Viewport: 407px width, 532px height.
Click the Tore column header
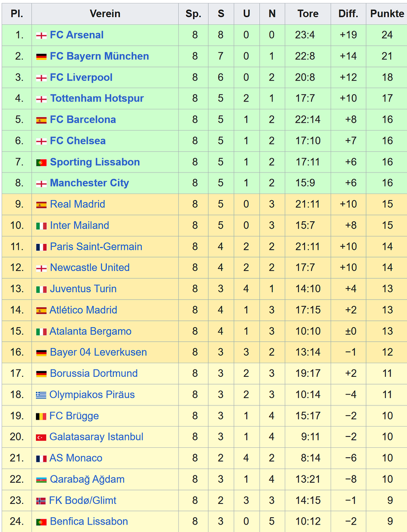click(x=308, y=14)
